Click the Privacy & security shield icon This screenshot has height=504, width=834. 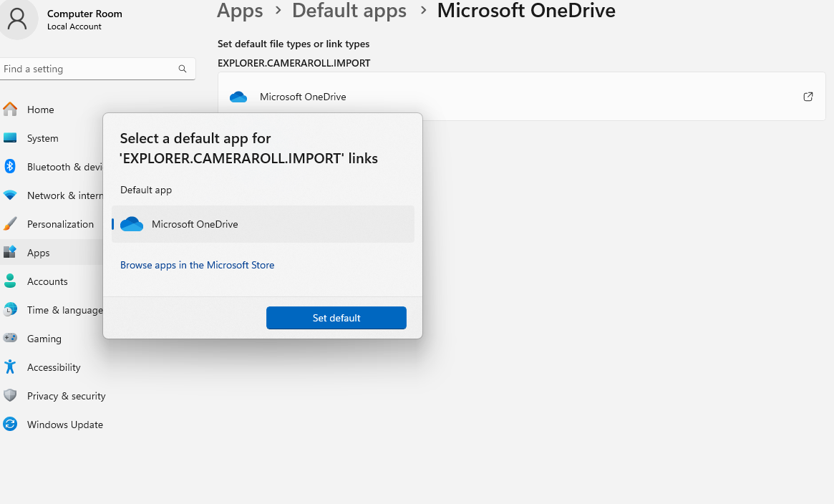10,396
